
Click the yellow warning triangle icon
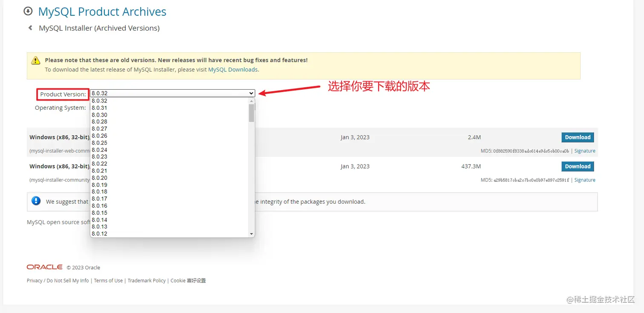(36, 60)
